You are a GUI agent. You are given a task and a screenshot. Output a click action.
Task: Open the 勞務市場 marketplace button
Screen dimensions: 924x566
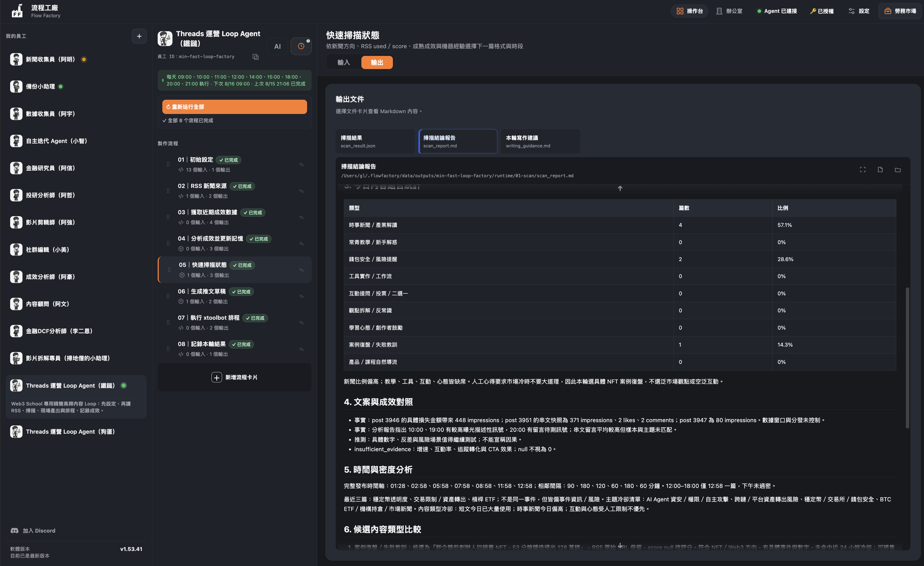click(x=900, y=11)
